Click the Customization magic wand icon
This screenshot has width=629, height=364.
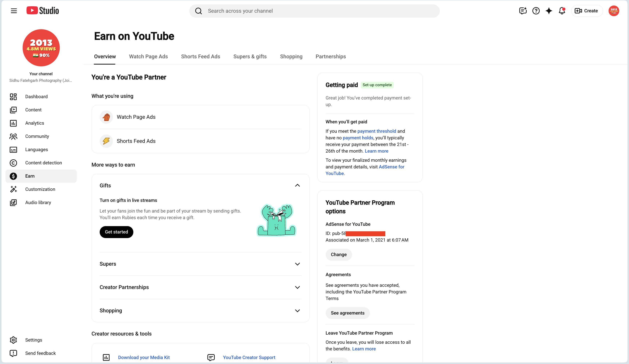point(13,189)
